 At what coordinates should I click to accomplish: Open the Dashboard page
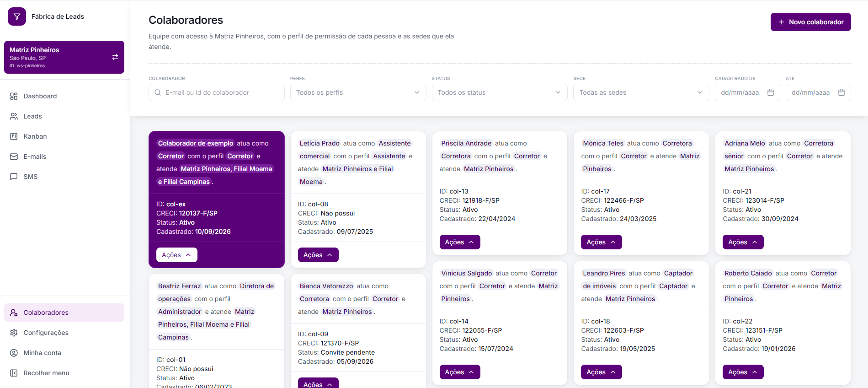[x=64, y=96]
